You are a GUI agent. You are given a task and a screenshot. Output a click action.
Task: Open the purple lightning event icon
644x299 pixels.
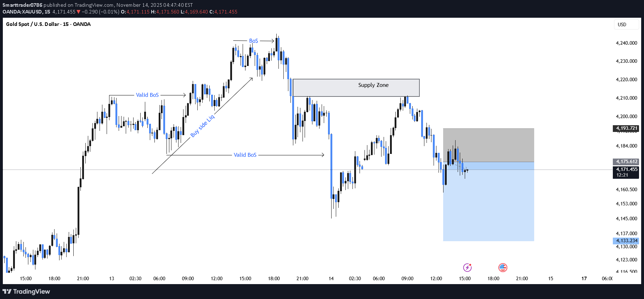(467, 267)
